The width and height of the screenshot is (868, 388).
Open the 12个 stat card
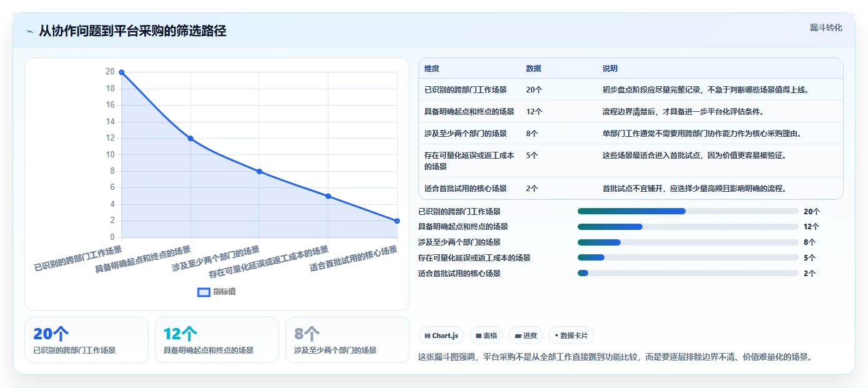[217, 340]
